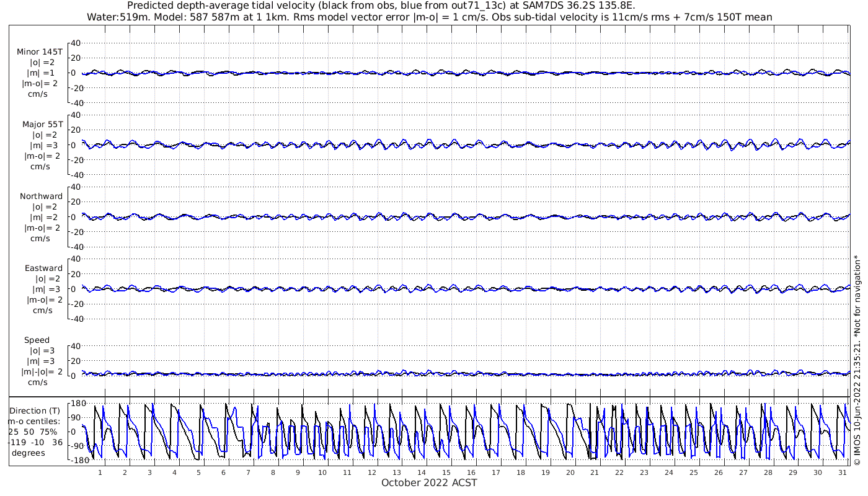This screenshot has width=868, height=496.
Task: Click the date tick '5' on x-axis
Action: point(199,472)
